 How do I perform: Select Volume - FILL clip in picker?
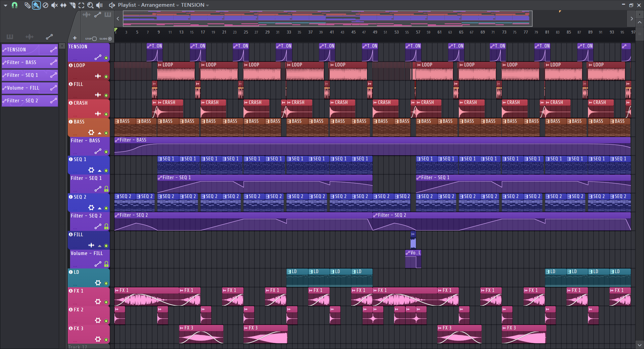[30, 88]
